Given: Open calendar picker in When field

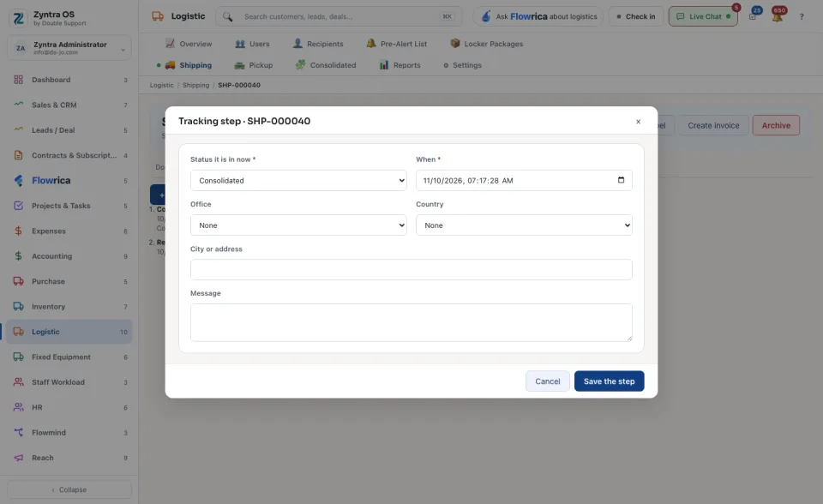Looking at the screenshot, I should 621,180.
